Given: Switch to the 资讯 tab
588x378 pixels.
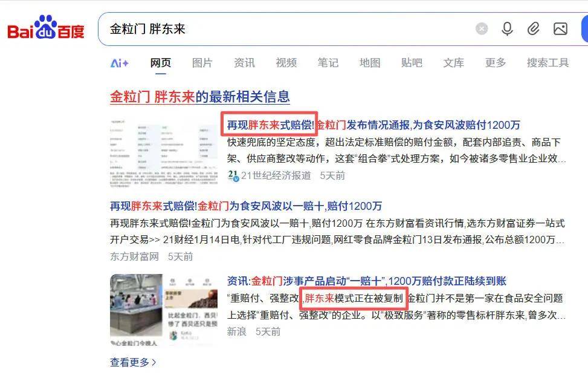Looking at the screenshot, I should pyautogui.click(x=244, y=63).
